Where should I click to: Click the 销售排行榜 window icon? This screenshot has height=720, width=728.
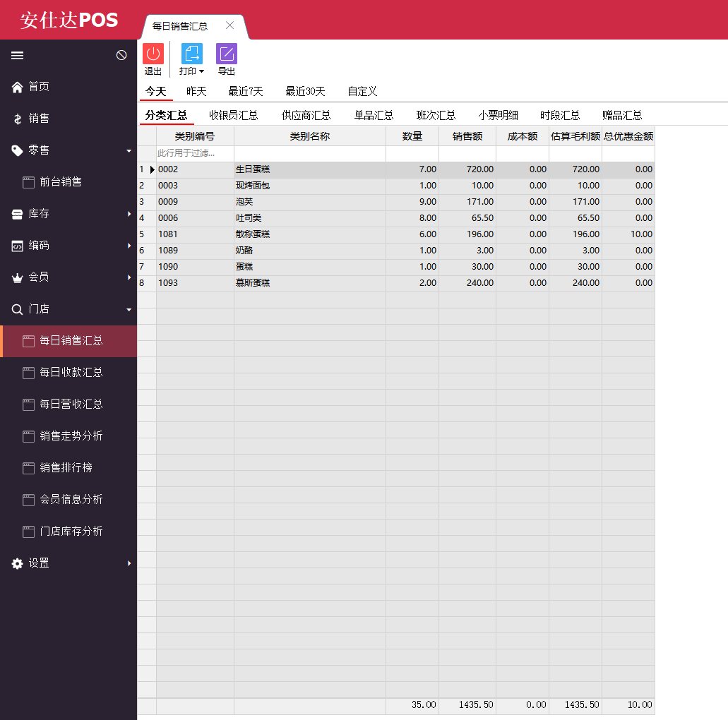(28, 468)
